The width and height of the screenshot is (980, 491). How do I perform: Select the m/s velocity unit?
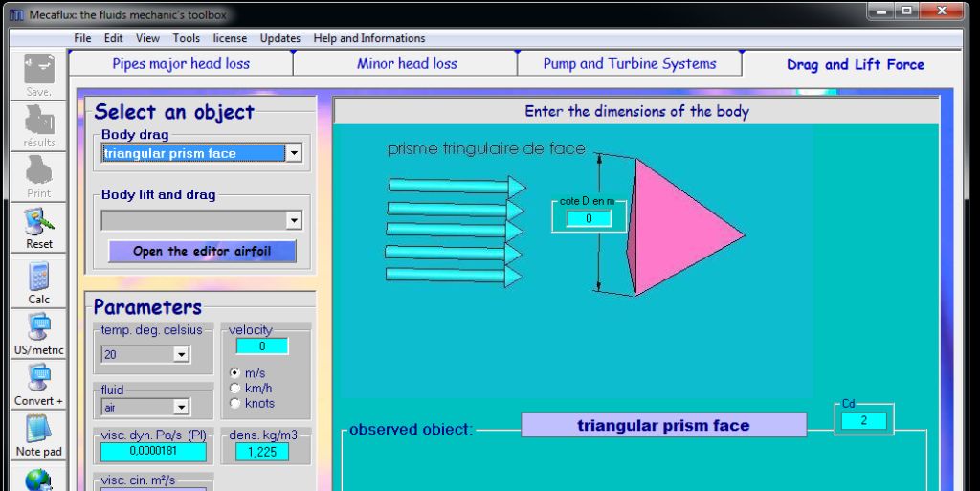pyautogui.click(x=234, y=372)
